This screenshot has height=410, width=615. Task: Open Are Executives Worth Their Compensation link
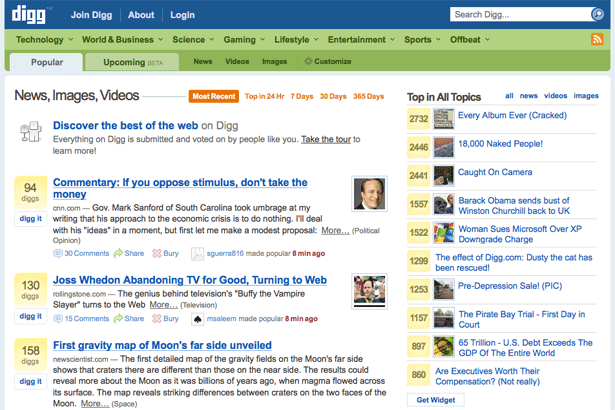coord(488,376)
